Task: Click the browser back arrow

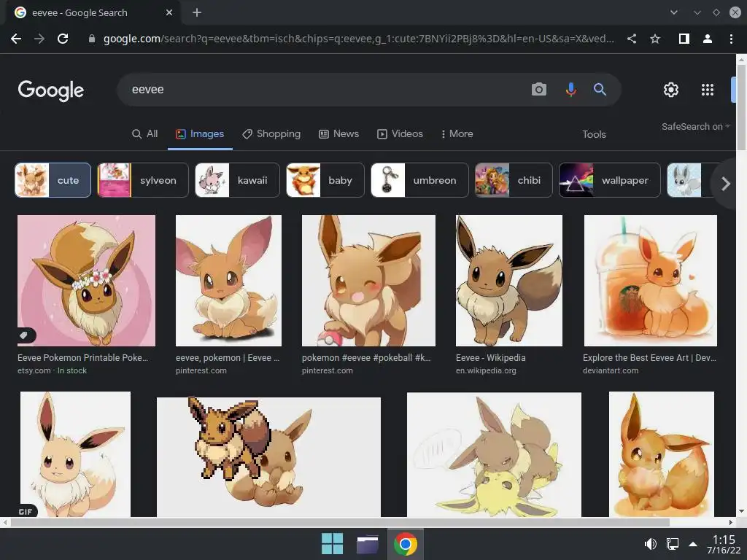Action: tap(16, 39)
